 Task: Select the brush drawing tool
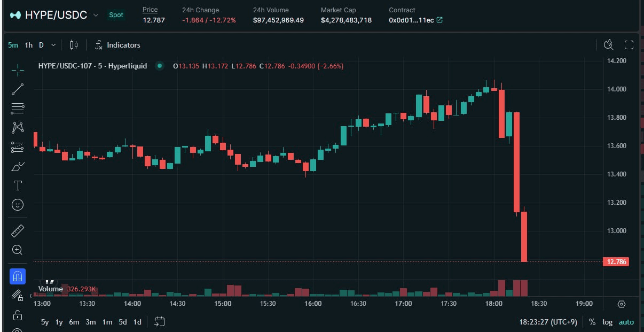[18, 166]
